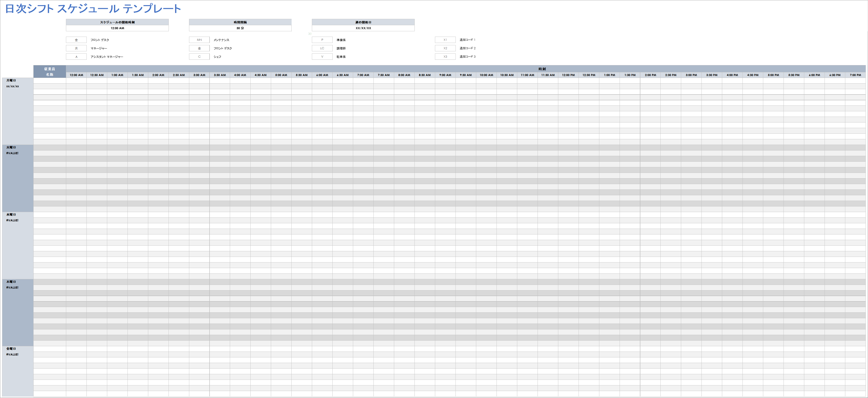The image size is (868, 398).
Task: Click the 金曜日 day label
Action: [x=11, y=349]
